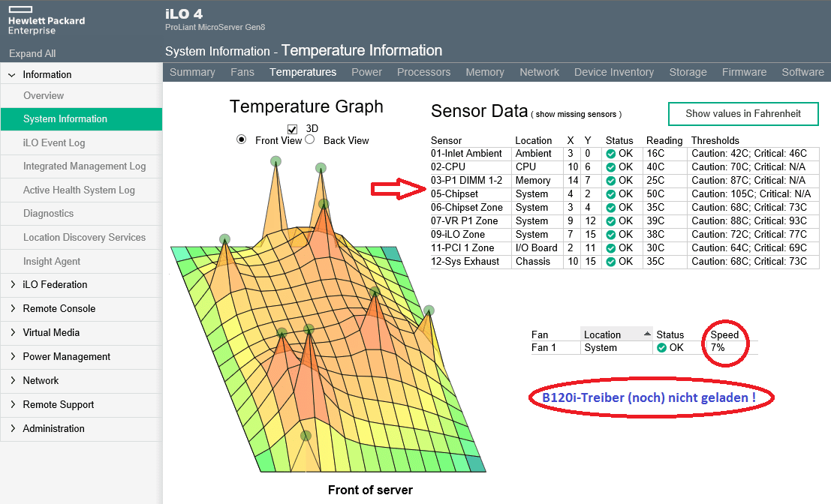This screenshot has height=504, width=831.
Task: Click the OK status icon for 05-Chipset
Action: [x=611, y=194]
